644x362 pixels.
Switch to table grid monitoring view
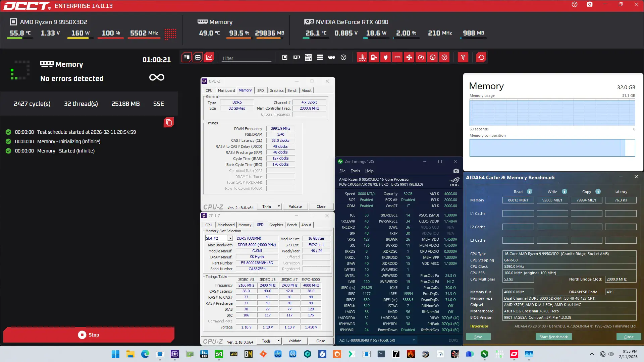click(198, 57)
